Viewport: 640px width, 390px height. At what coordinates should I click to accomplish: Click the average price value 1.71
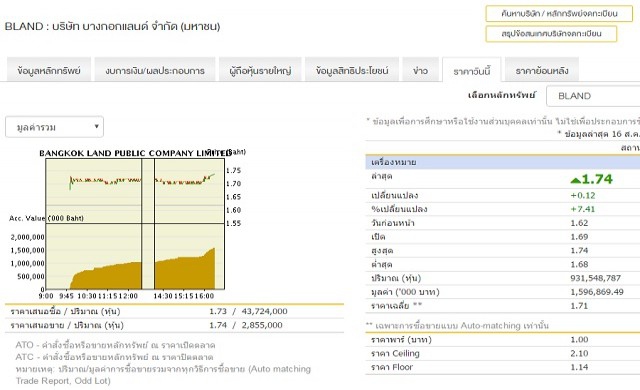(579, 306)
